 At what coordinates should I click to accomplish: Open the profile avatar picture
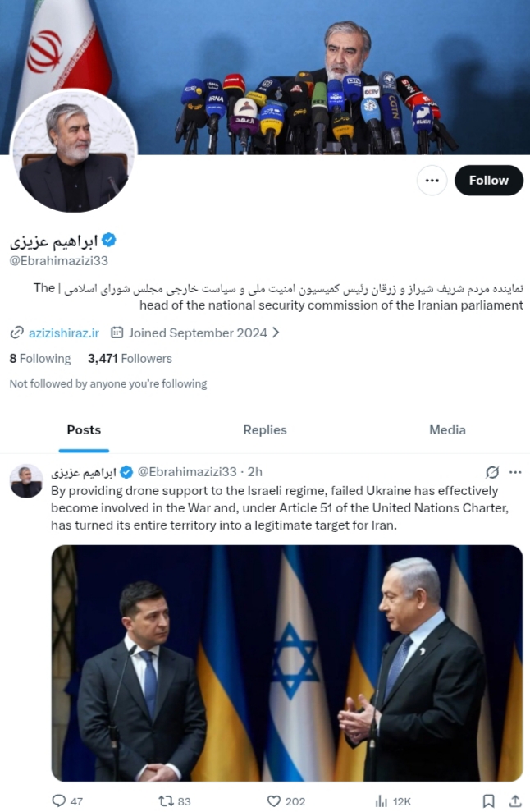[x=74, y=152]
